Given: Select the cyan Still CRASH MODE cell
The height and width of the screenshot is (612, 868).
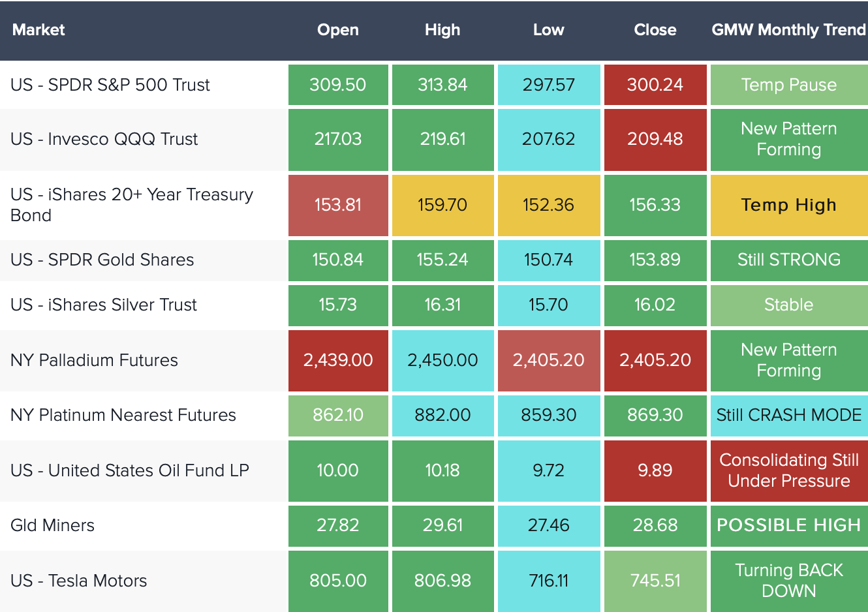Looking at the screenshot, I should tap(788, 415).
